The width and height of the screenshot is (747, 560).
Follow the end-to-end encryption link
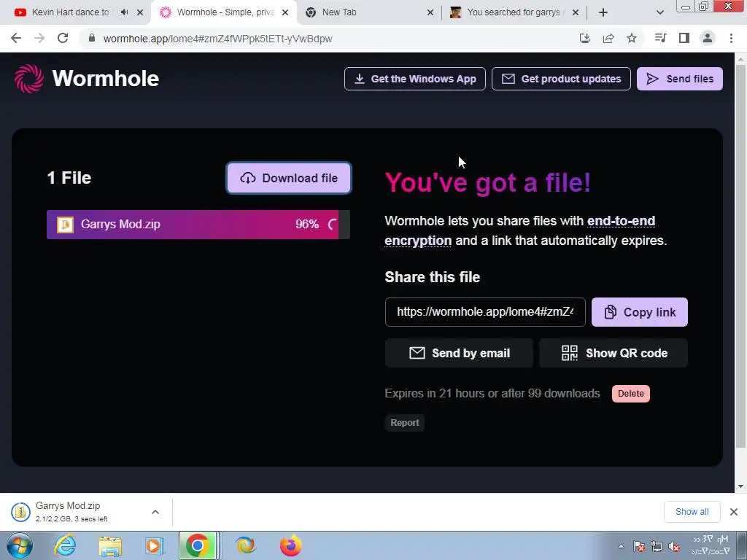click(x=621, y=221)
